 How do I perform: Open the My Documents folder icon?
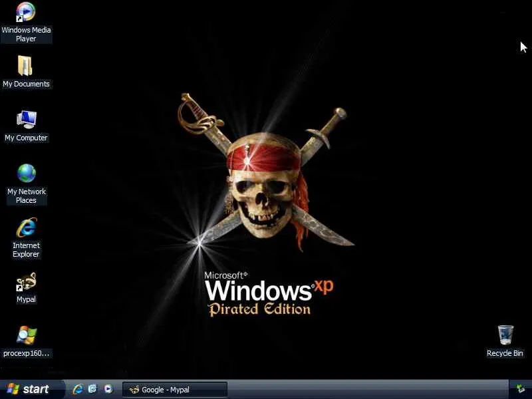coord(25,65)
